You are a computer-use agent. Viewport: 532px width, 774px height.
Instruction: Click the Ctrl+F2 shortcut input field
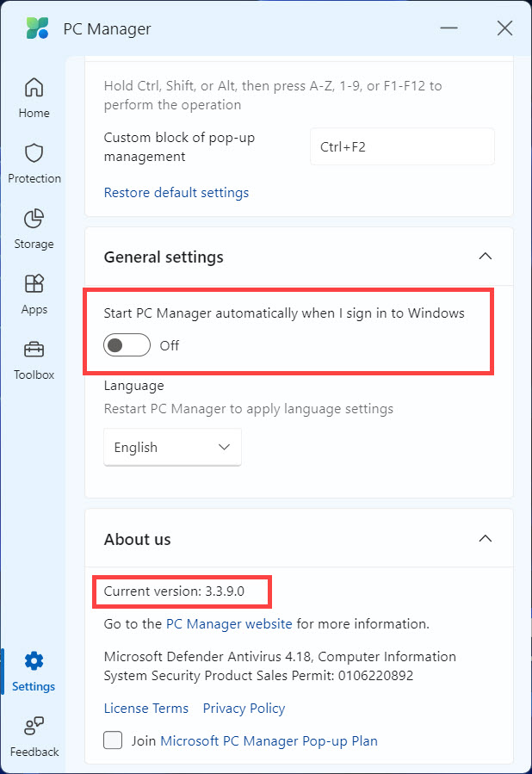tap(402, 146)
